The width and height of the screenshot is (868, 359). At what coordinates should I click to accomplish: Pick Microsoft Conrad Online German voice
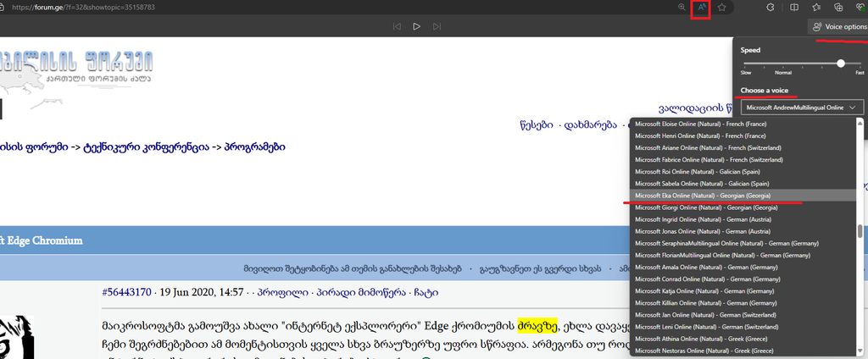coord(744,279)
